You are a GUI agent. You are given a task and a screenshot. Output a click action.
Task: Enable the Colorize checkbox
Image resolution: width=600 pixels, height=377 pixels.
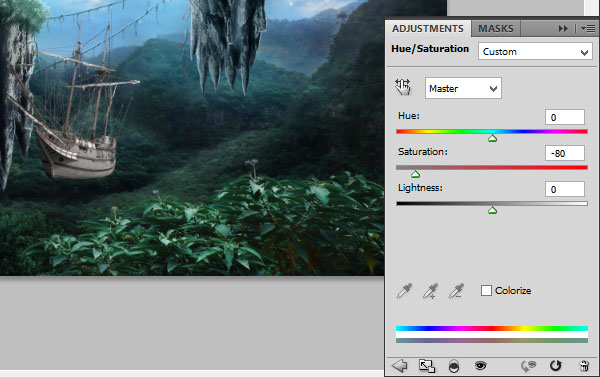pyautogui.click(x=486, y=291)
